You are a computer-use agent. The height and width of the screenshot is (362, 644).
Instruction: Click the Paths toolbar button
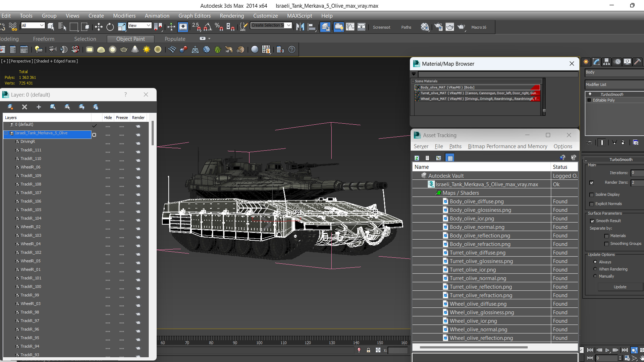(x=406, y=27)
